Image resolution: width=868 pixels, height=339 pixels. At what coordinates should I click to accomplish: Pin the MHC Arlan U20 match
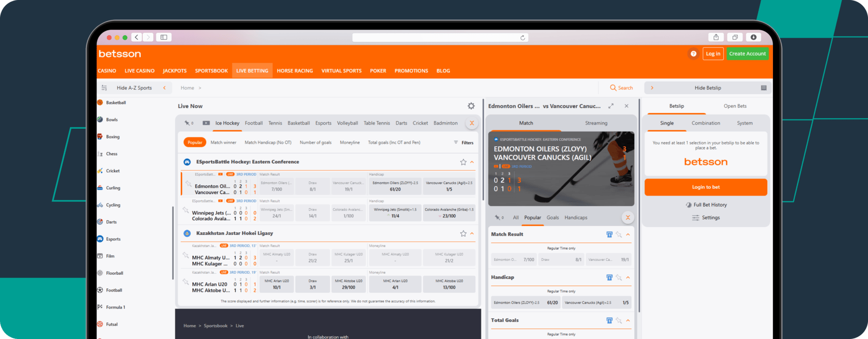tap(186, 282)
